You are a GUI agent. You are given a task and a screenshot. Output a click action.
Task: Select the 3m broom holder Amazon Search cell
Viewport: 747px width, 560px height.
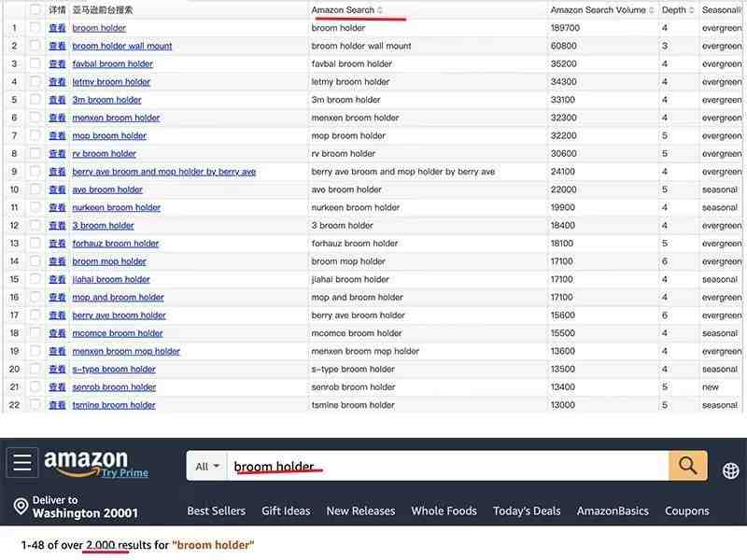[345, 100]
